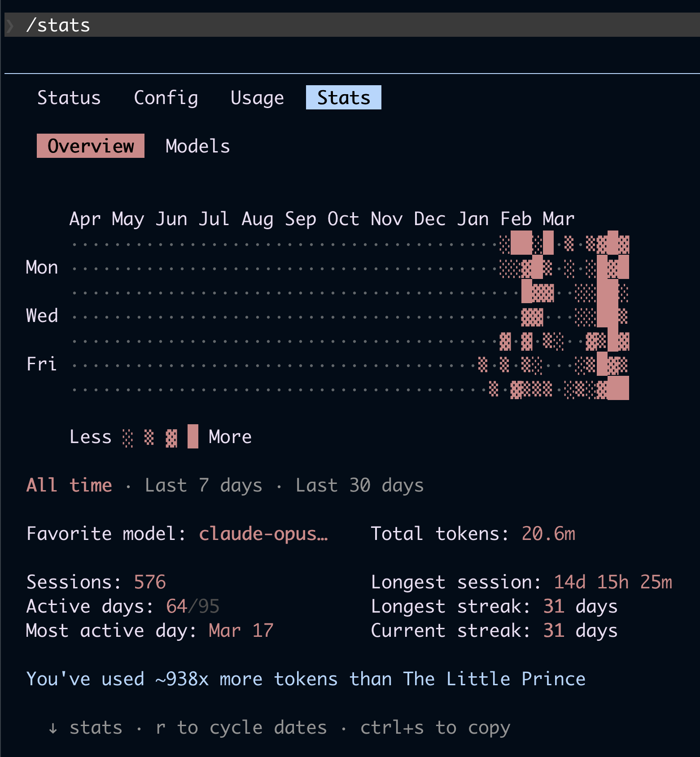Choose the Last 30 days range

(359, 485)
